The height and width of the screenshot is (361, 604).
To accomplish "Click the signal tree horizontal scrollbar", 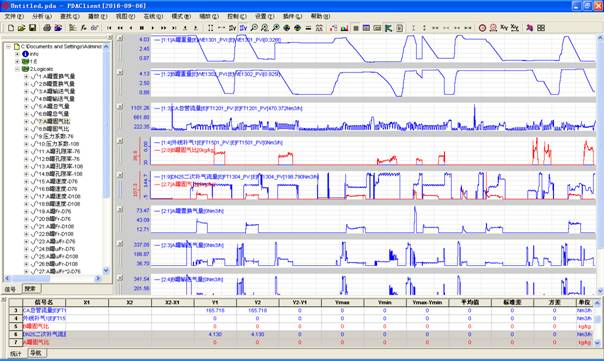I will (x=52, y=278).
